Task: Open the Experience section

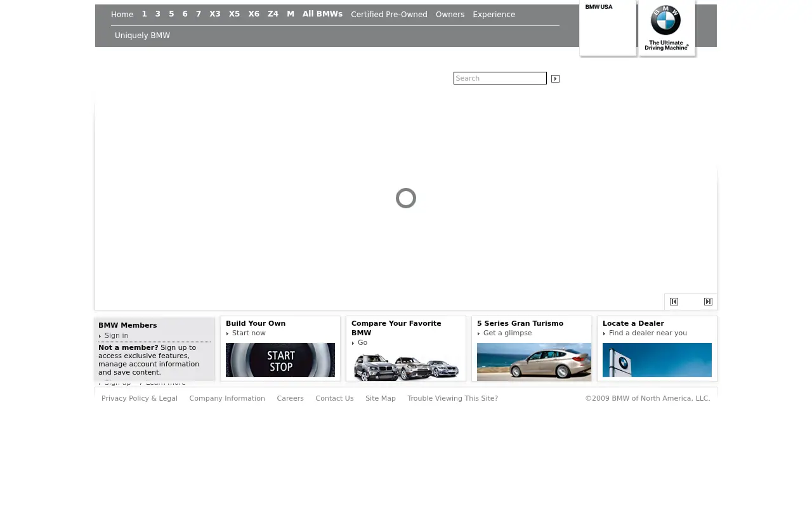Action: (x=494, y=15)
